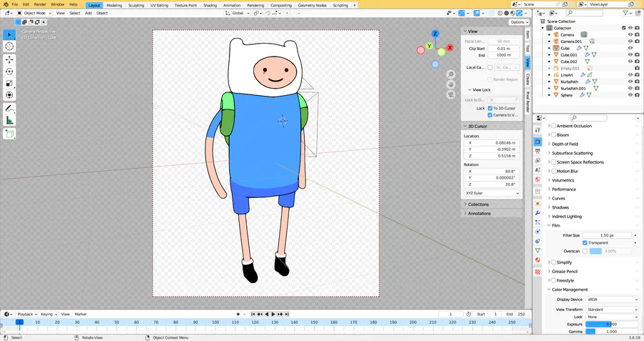644x341 pixels.
Task: Open the Physics properties tab icon
Action: coord(537,232)
